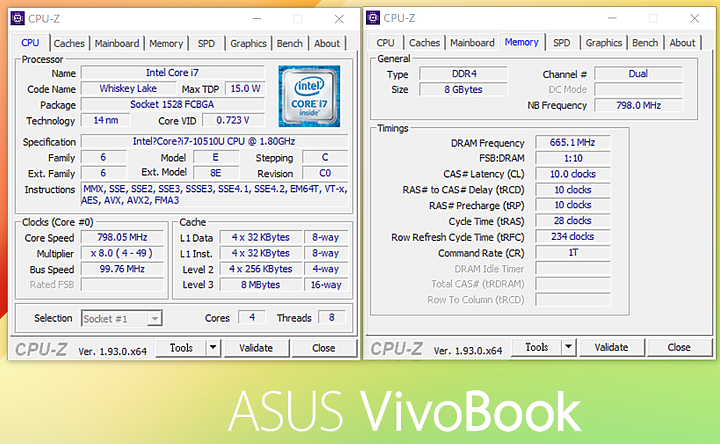The image size is (720, 444).
Task: Switch to CPU tab in right window
Action: pos(385,43)
